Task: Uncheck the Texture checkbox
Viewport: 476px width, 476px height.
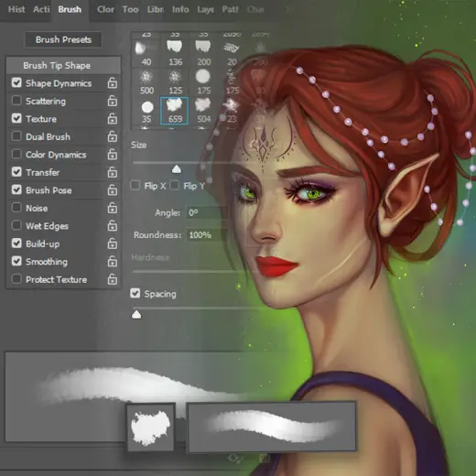Action: click(16, 118)
